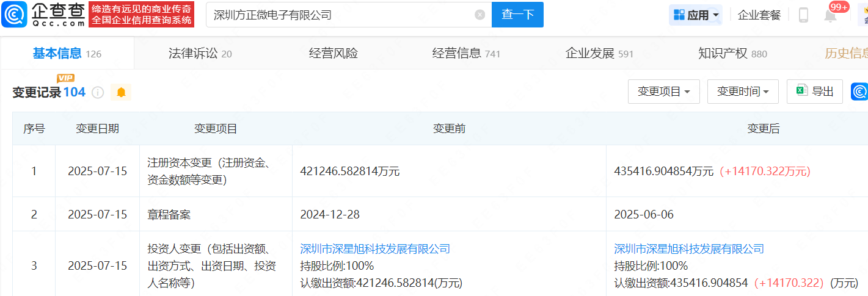Image resolution: width=868 pixels, height=296 pixels.
Task: Click the 查一下 search button
Action: [517, 15]
